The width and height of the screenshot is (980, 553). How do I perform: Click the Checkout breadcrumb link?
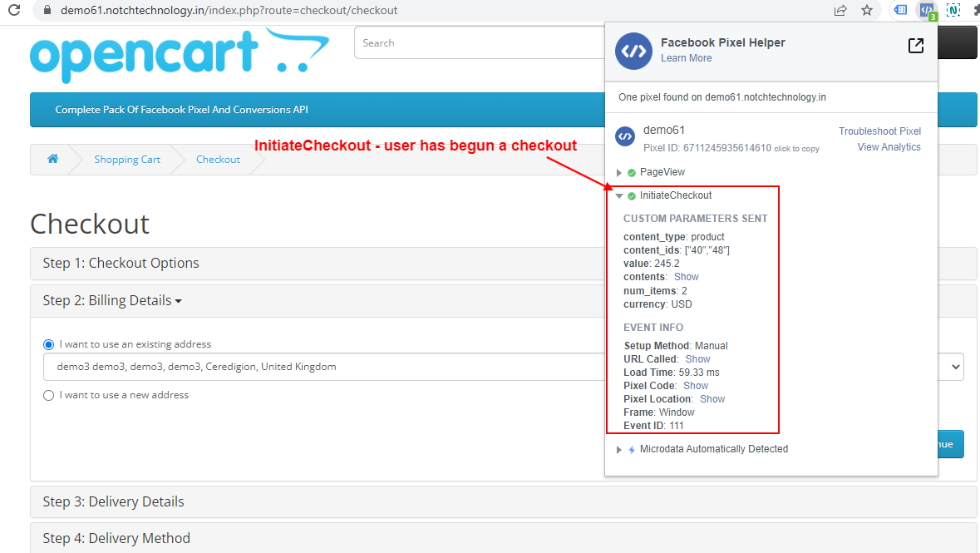[x=218, y=160]
